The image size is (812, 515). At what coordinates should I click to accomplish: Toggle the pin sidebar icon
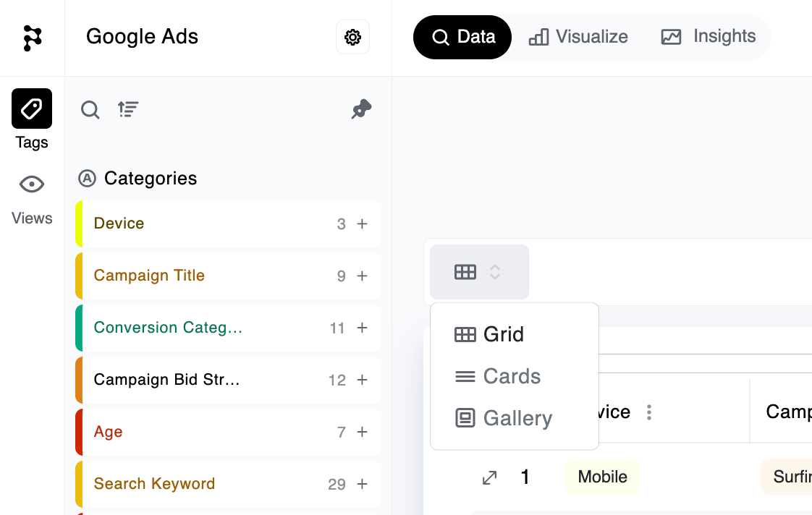click(x=361, y=108)
